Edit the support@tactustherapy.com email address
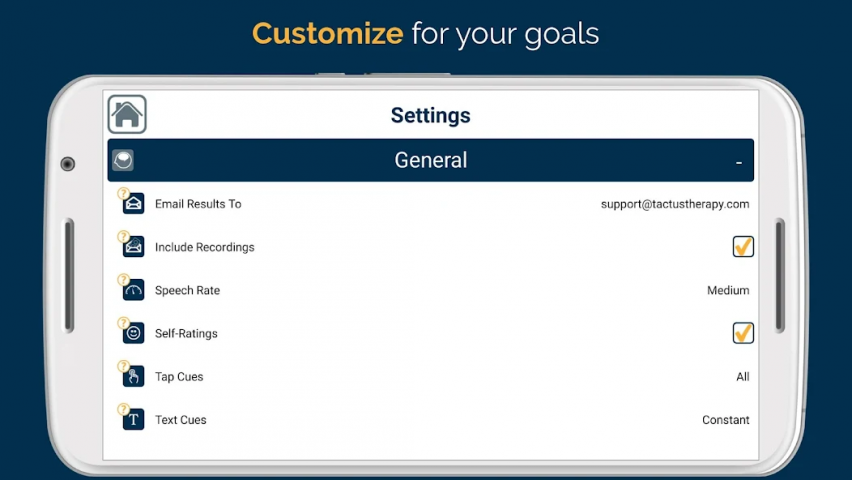The height and width of the screenshot is (480, 852). coord(675,204)
